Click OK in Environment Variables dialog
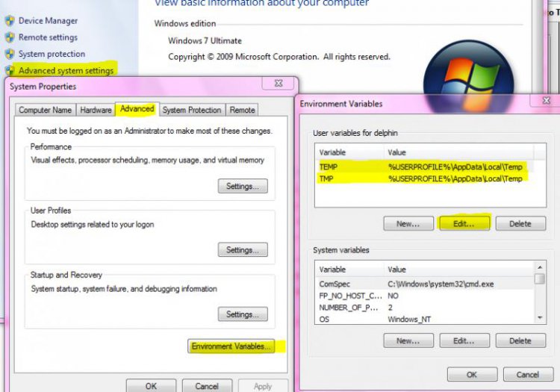Image resolution: width=560 pixels, height=392 pixels. [472, 375]
